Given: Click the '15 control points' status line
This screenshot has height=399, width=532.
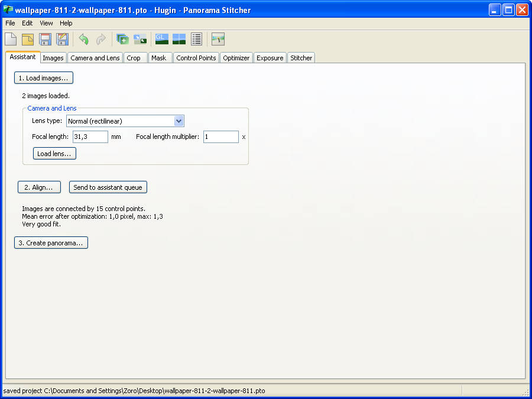Looking at the screenshot, I should [83, 209].
